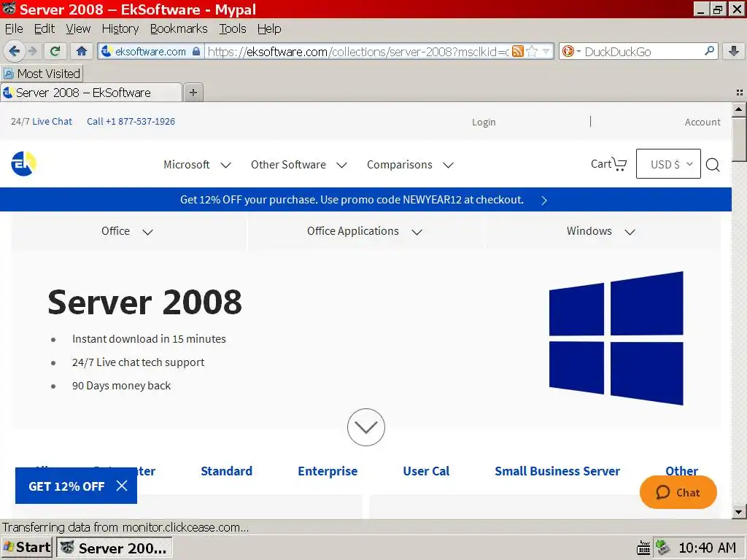Open the File menu
The height and width of the screenshot is (560, 747).
coord(14,28)
